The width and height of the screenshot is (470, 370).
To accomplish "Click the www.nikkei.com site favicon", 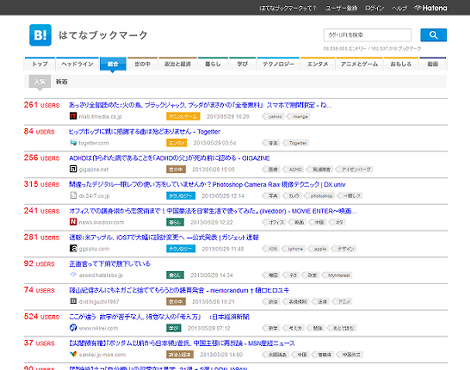I will click(73, 328).
